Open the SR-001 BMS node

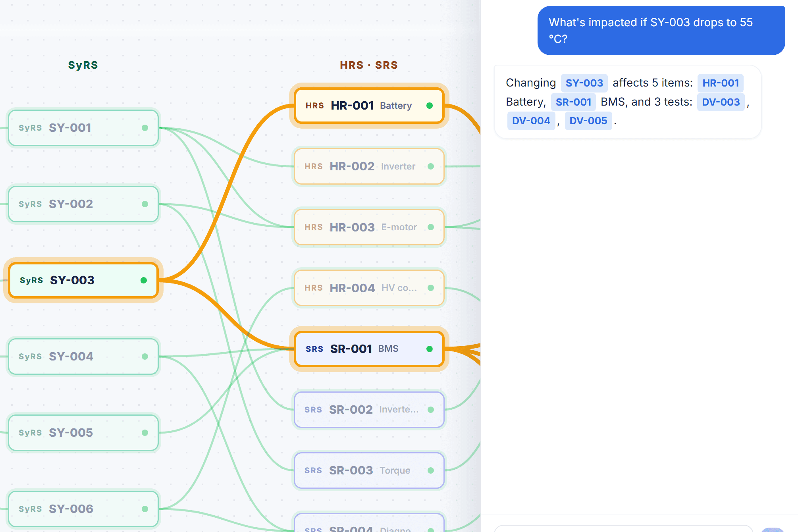369,349
